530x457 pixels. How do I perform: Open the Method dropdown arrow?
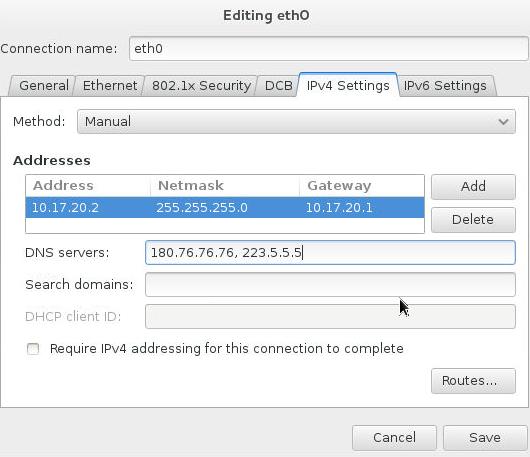coord(503,121)
